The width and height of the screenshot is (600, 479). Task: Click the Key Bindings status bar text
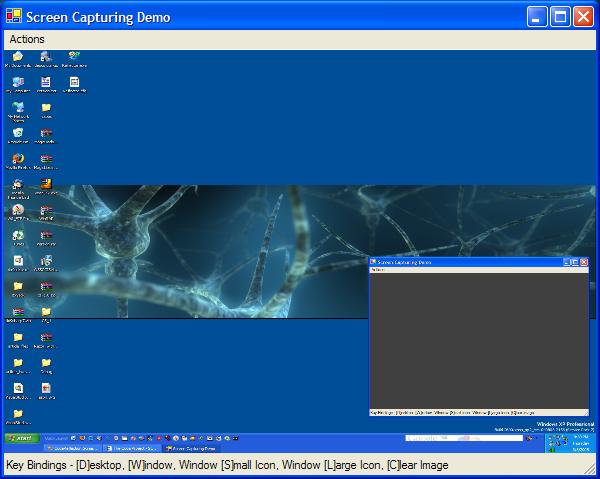click(227, 465)
